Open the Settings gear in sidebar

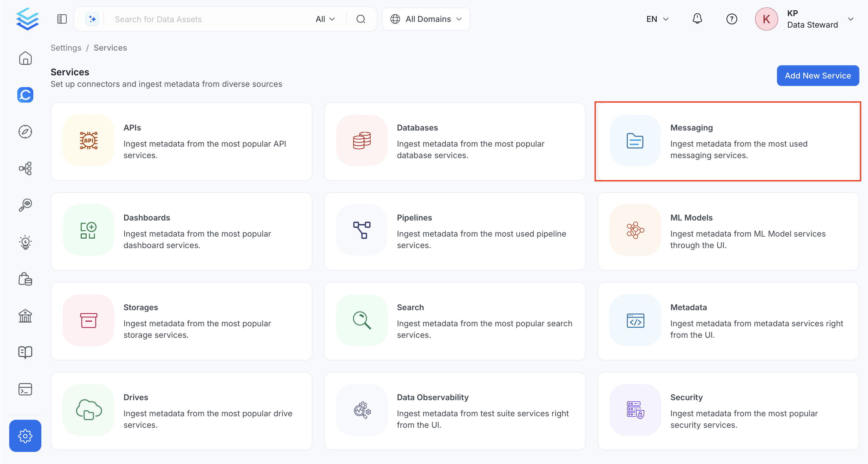pyautogui.click(x=25, y=436)
